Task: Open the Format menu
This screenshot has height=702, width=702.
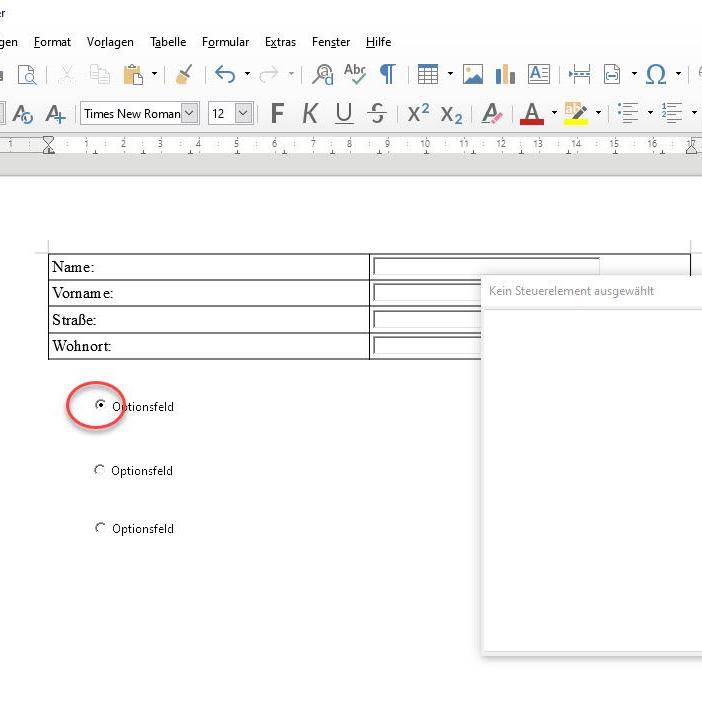Action: click(52, 42)
